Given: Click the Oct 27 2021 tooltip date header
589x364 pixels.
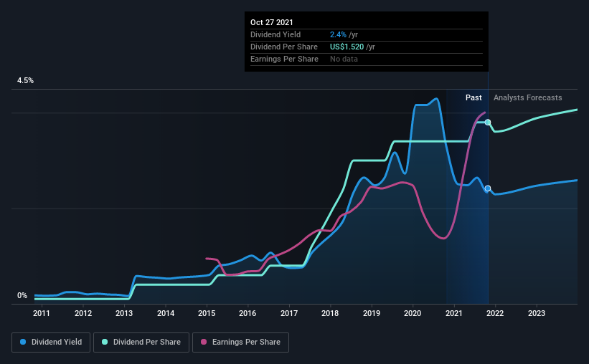Looking at the screenshot, I should [x=272, y=22].
